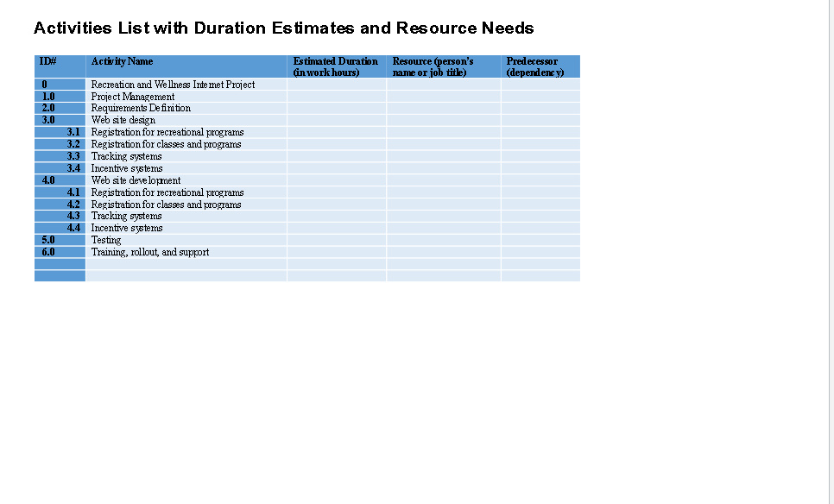Click the blank Resource cell next to Web site design
This screenshot has height=504, width=834.
coord(442,120)
